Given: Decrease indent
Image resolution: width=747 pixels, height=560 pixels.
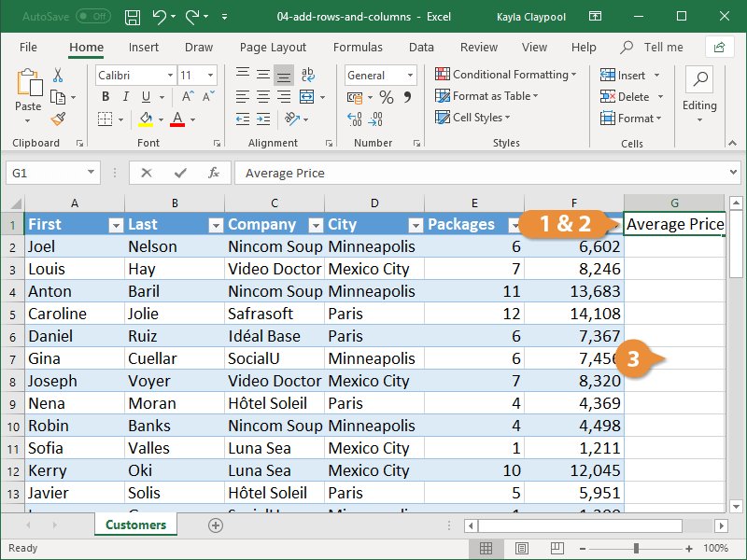Looking at the screenshot, I should 243,119.
